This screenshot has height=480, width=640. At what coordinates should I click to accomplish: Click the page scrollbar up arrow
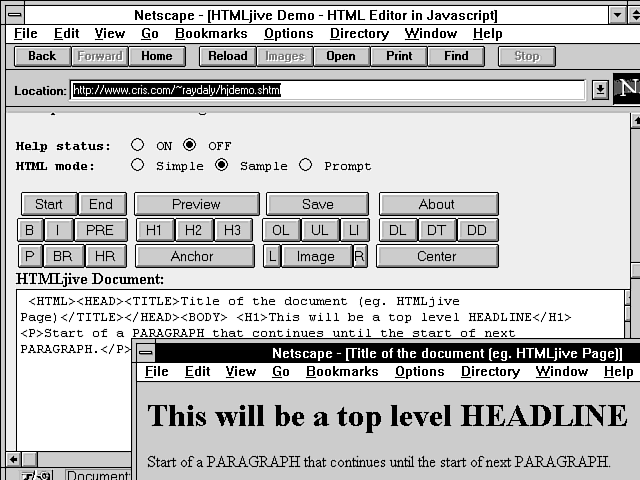pyautogui.click(x=634, y=123)
